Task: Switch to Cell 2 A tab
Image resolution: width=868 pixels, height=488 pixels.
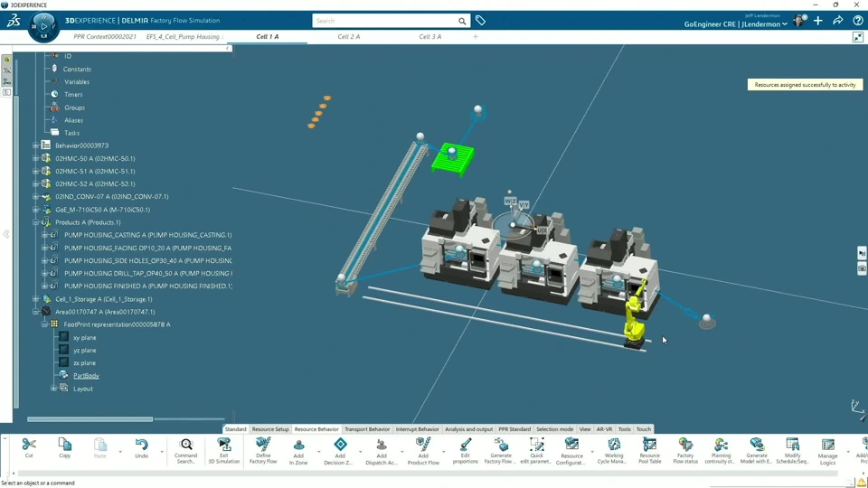Action: (x=349, y=36)
